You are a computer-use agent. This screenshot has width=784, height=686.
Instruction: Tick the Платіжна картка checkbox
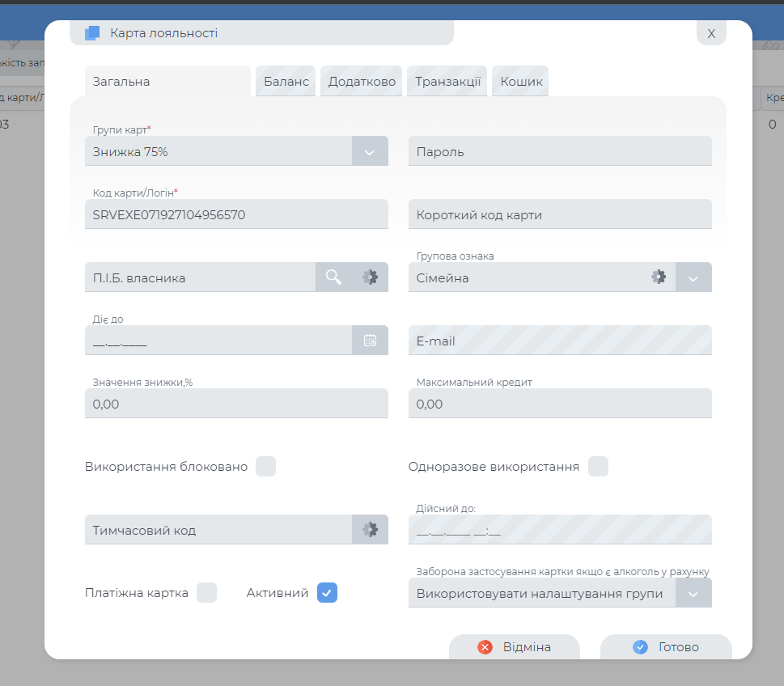tap(207, 593)
